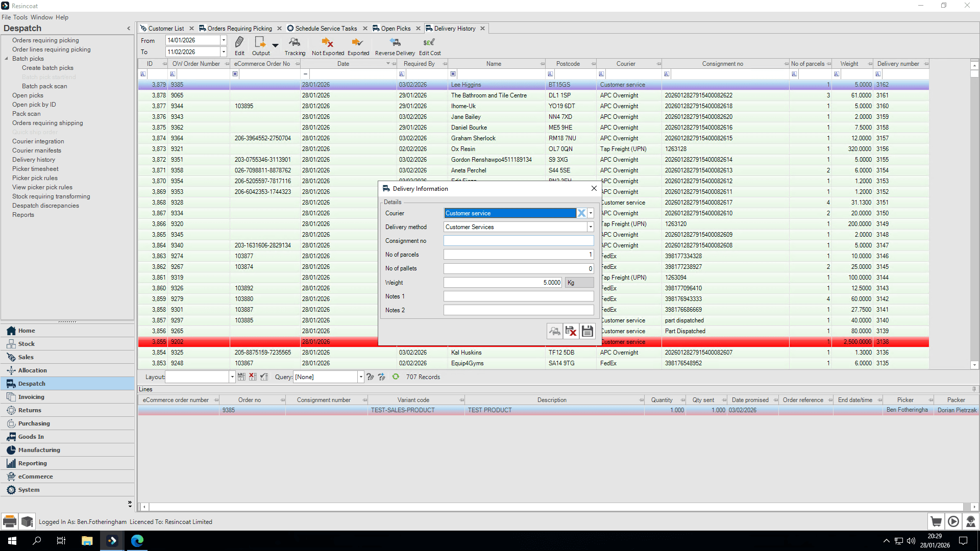Save the Delivery Information dialog
980x551 pixels.
click(587, 331)
